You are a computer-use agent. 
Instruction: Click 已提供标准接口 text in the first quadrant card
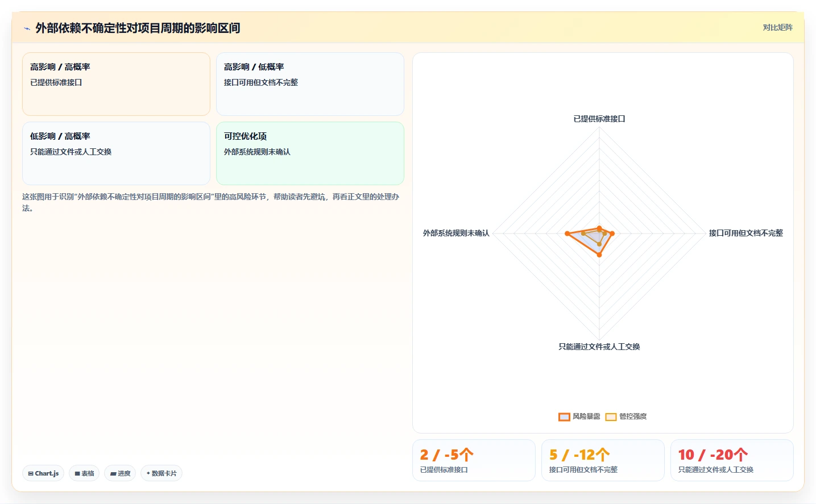tap(56, 82)
